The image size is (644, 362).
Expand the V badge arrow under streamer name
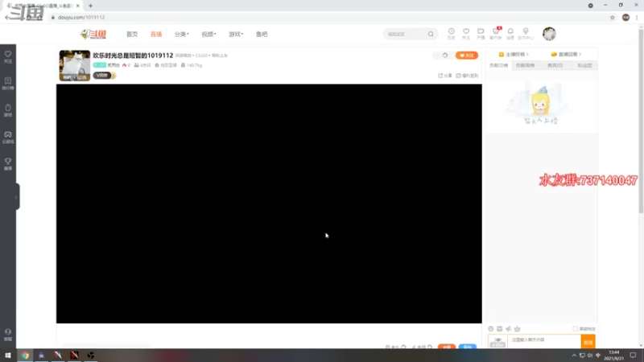pyautogui.click(x=114, y=76)
